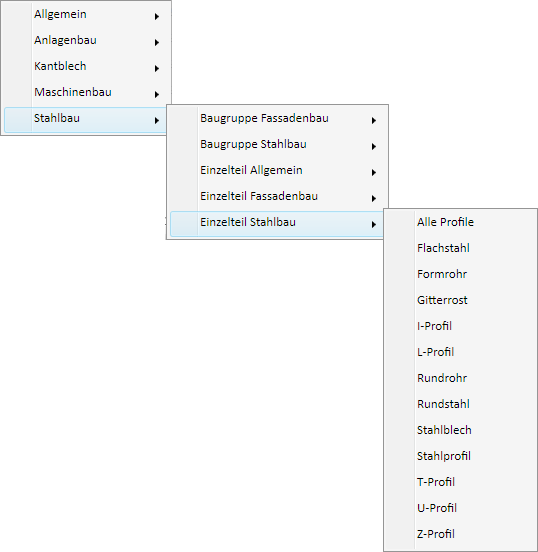
Task: Select the Flachstahl option
Action: 460,249
